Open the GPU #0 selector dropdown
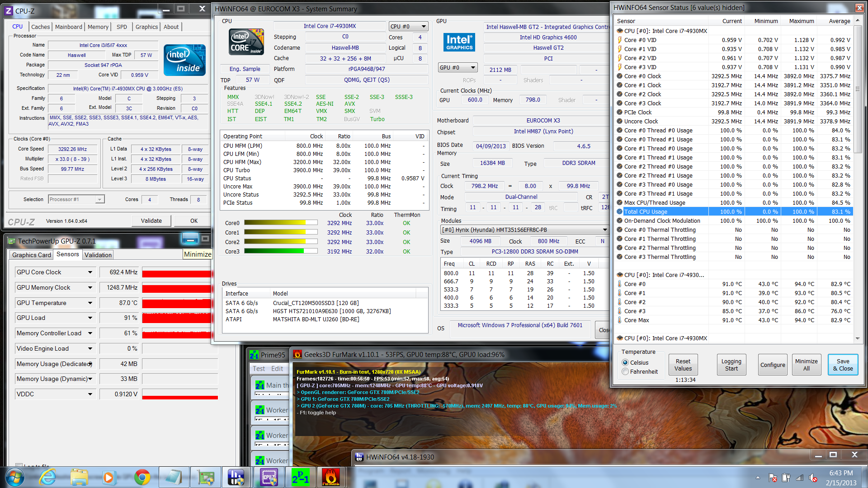Viewport: 868px width, 488px height. pyautogui.click(x=458, y=67)
